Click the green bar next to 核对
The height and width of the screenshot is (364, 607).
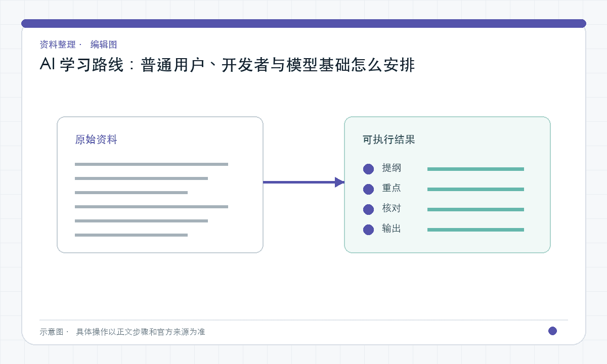pos(475,210)
